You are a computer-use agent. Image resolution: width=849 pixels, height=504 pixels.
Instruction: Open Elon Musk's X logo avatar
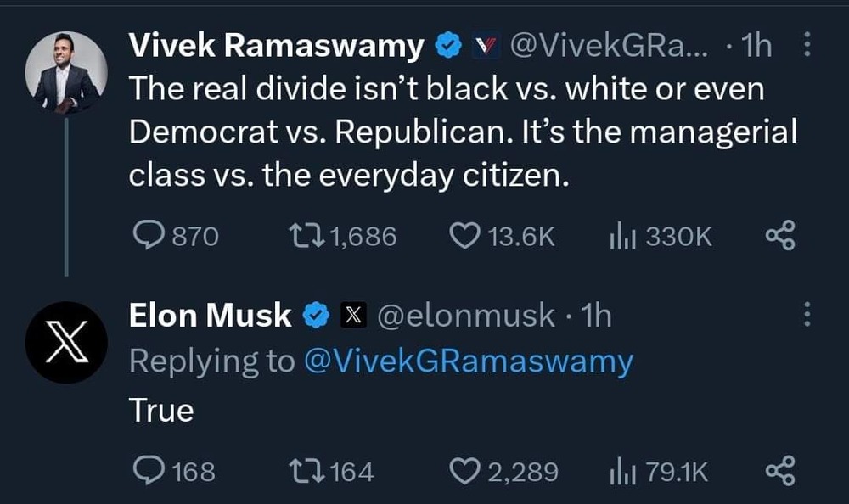[66, 343]
